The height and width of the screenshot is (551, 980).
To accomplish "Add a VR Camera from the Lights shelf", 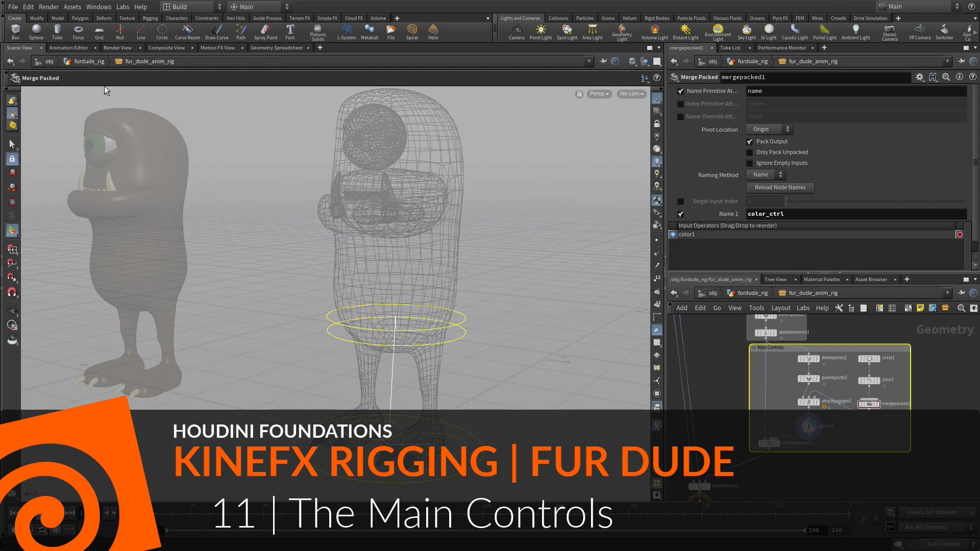I will [919, 32].
